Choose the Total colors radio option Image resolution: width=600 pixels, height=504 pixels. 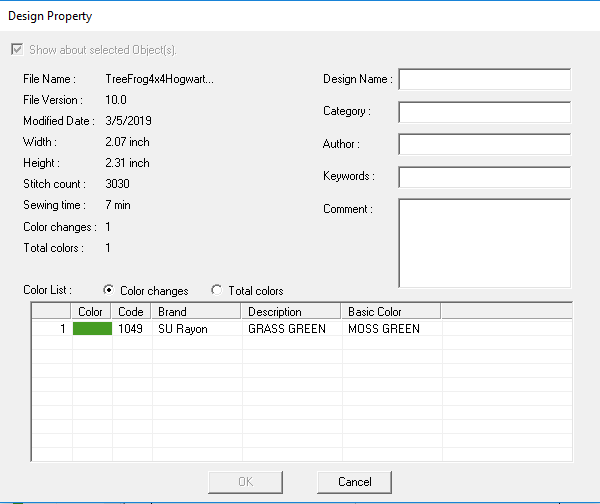(x=217, y=291)
